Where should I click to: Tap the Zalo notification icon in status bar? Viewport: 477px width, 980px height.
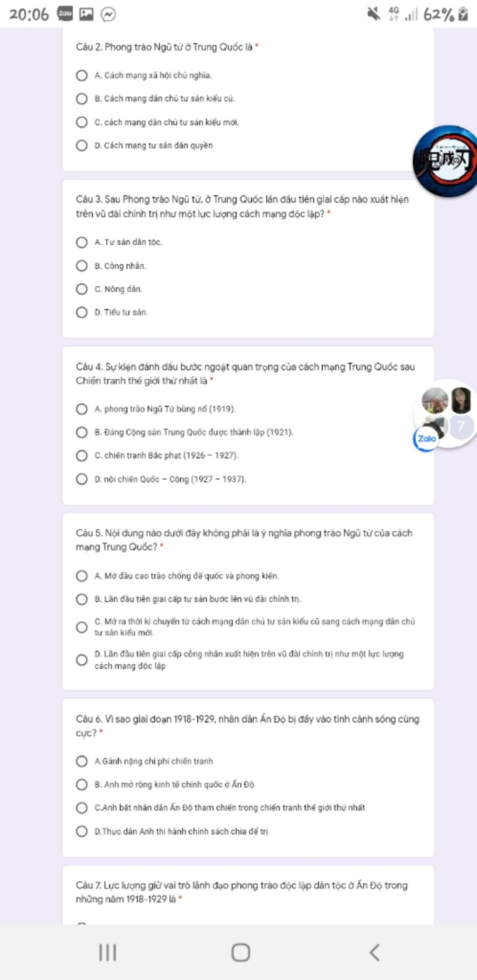pyautogui.click(x=65, y=14)
